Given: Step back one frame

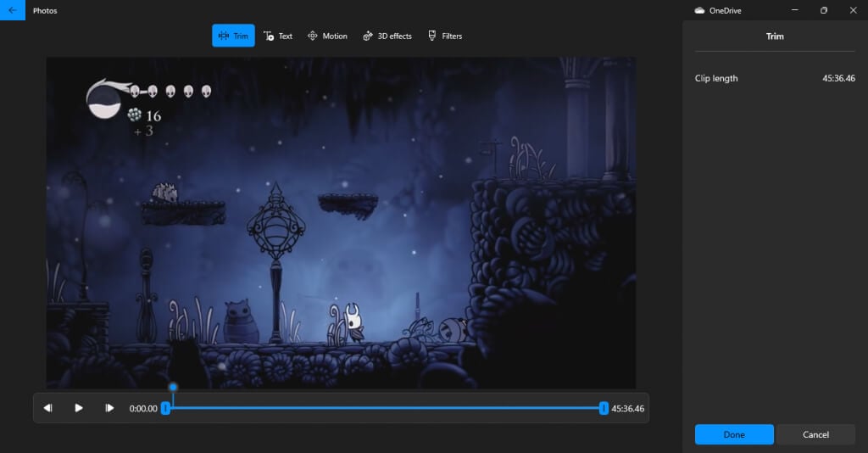Looking at the screenshot, I should [x=48, y=408].
